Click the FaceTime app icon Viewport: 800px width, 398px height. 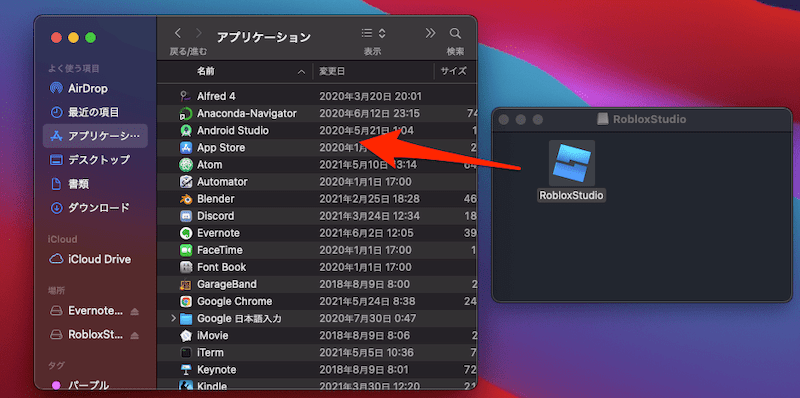point(186,250)
